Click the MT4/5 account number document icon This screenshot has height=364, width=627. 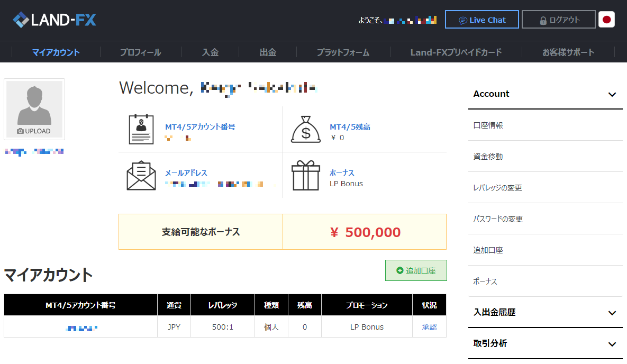point(141,130)
